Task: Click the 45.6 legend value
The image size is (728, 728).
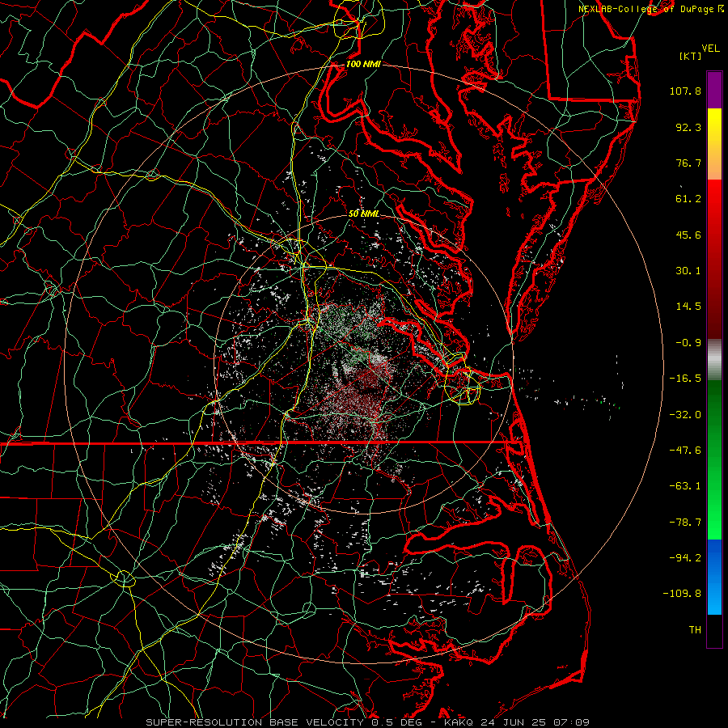Action: [x=688, y=235]
